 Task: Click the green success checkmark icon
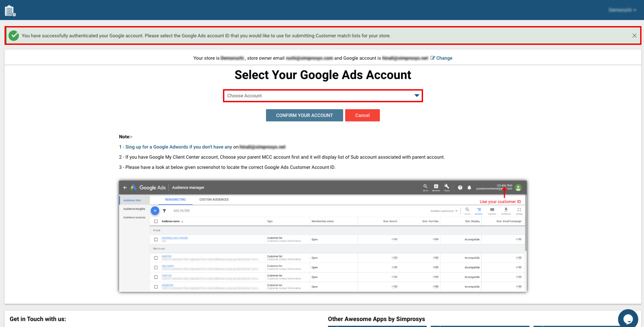(x=14, y=36)
